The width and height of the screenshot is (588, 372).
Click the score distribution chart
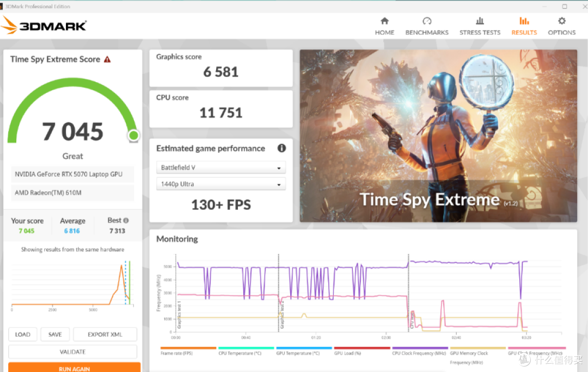72,285
